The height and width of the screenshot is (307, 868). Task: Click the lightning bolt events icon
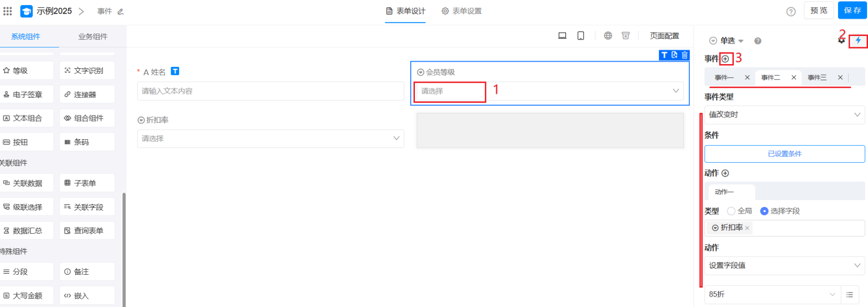858,40
